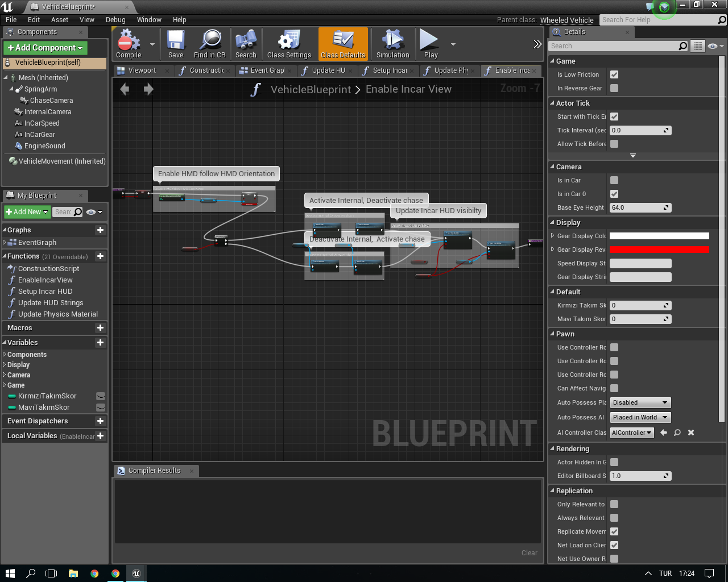
Task: Add a new macro with plus icon
Action: (x=101, y=328)
